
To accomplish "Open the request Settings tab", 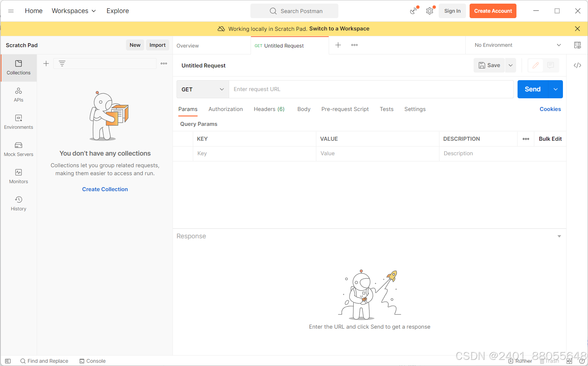I will click(x=415, y=109).
